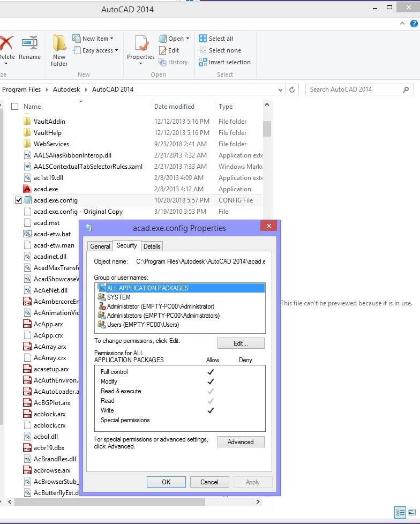Switch to large icons view layout
The height and width of the screenshot is (524, 420).
pos(412,512)
